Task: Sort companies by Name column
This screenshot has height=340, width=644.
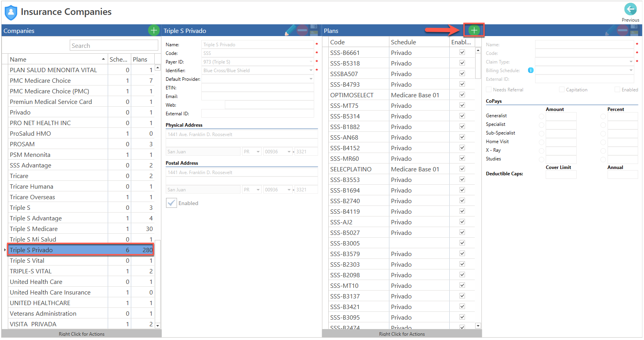Action: (58, 59)
